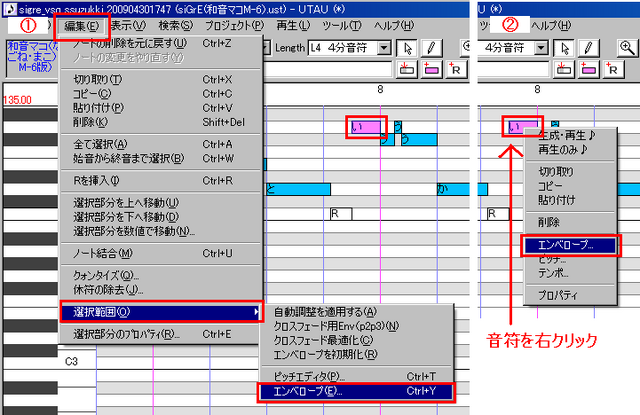Image resolution: width=640 pixels, height=415 pixels.
Task: Choose エンベロープを初期化(R)
Action: pyautogui.click(x=356, y=355)
